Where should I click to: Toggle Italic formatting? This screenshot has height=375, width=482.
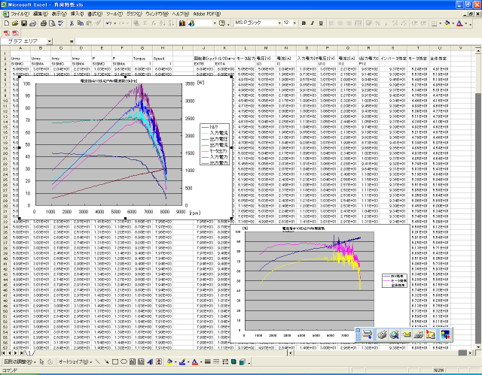(x=312, y=23)
